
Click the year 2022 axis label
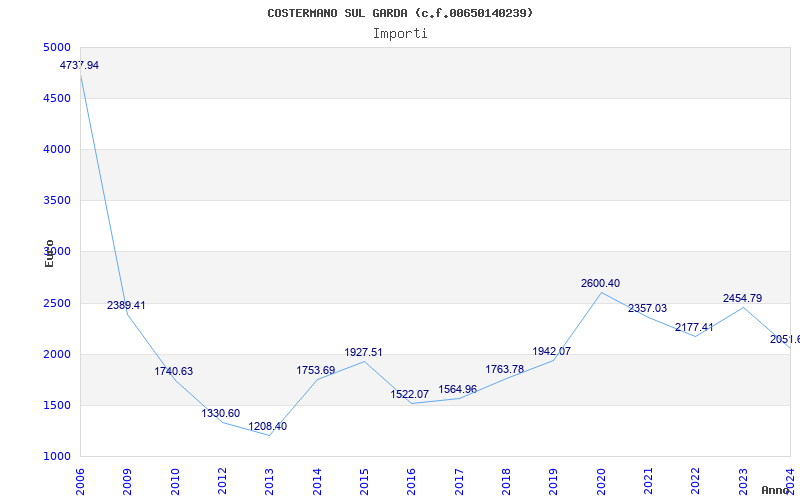tap(696, 482)
